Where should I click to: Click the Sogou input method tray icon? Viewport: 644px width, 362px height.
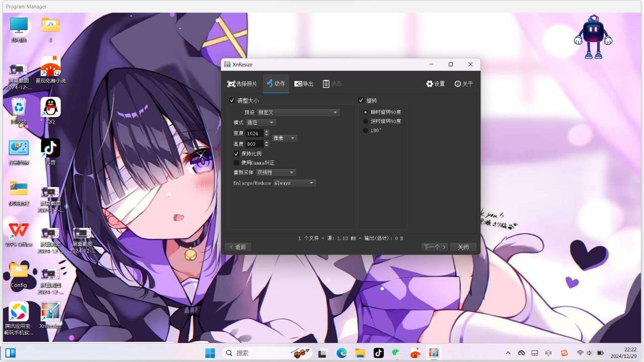564,353
